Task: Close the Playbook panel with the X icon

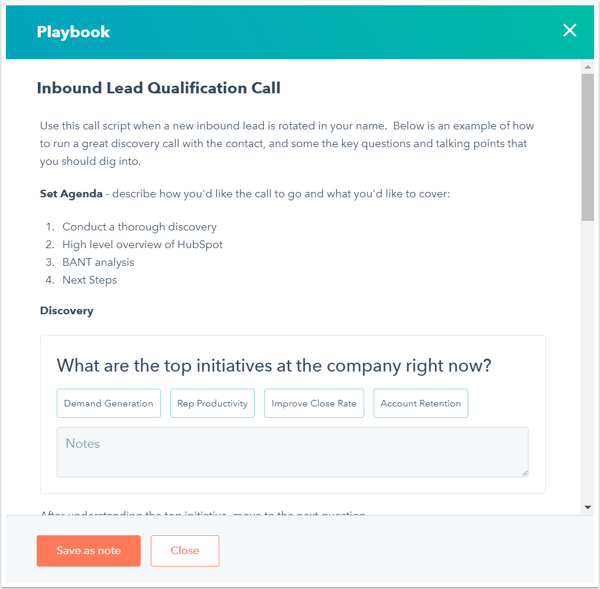Action: tap(570, 30)
